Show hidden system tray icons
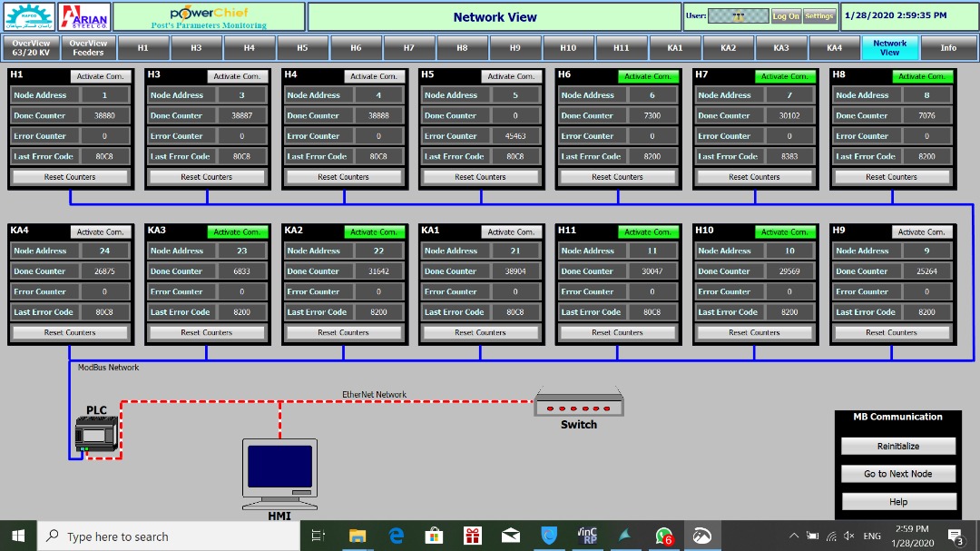 (x=794, y=536)
